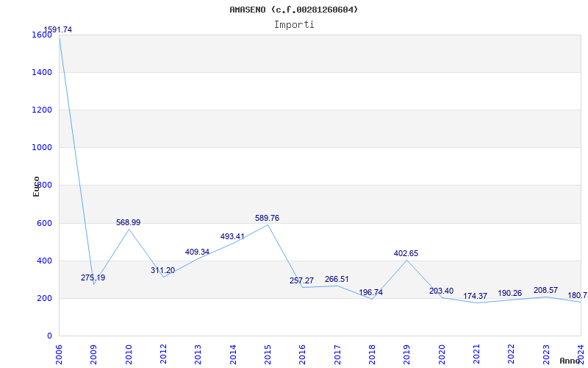This screenshot has height=368, width=588.
Task: Click the 2020 year label
Action: pyautogui.click(x=442, y=355)
